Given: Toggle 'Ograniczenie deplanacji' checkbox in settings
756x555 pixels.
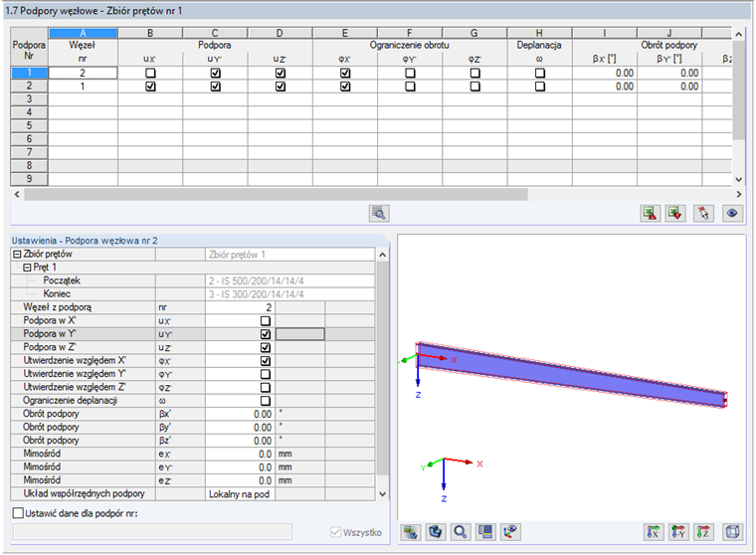Looking at the screenshot, I should pos(266,401).
